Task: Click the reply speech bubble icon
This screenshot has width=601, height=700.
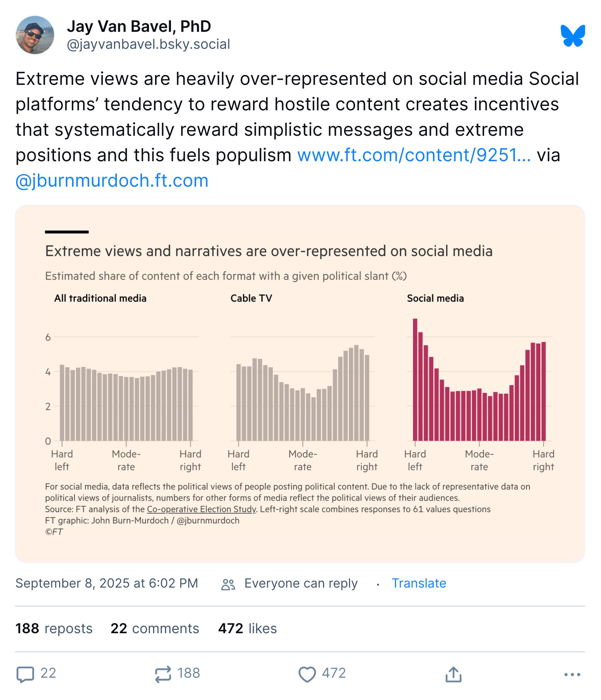Action: (25, 674)
